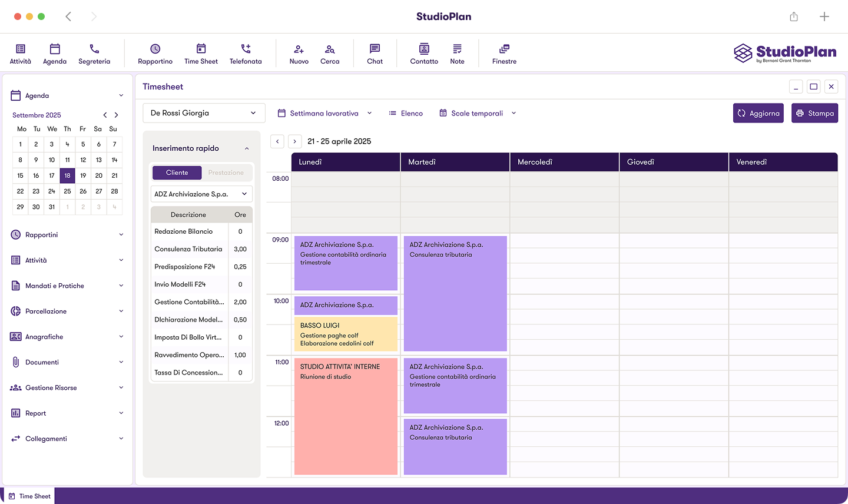Click the Aggiorna button
848x504 pixels.
[758, 113]
